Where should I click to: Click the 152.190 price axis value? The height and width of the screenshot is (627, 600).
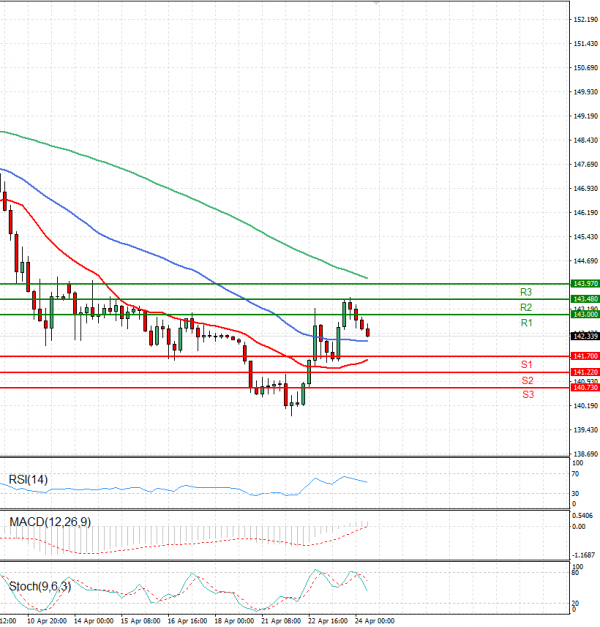pos(584,20)
